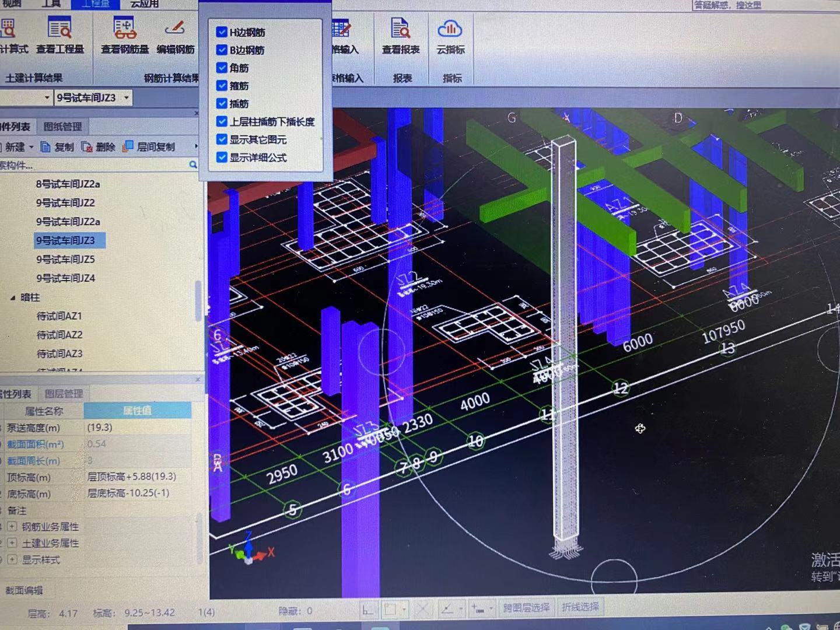Switch to 图层管理 tab
The image size is (840, 630).
point(64,394)
